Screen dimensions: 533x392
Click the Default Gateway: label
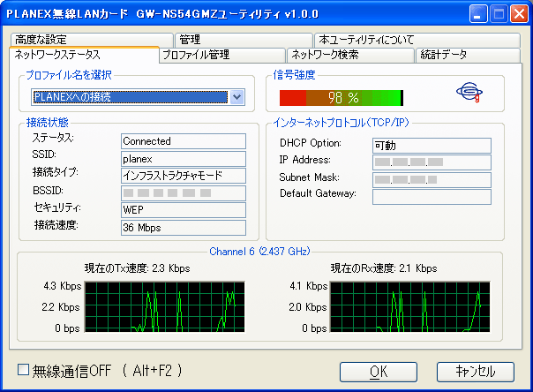point(318,193)
